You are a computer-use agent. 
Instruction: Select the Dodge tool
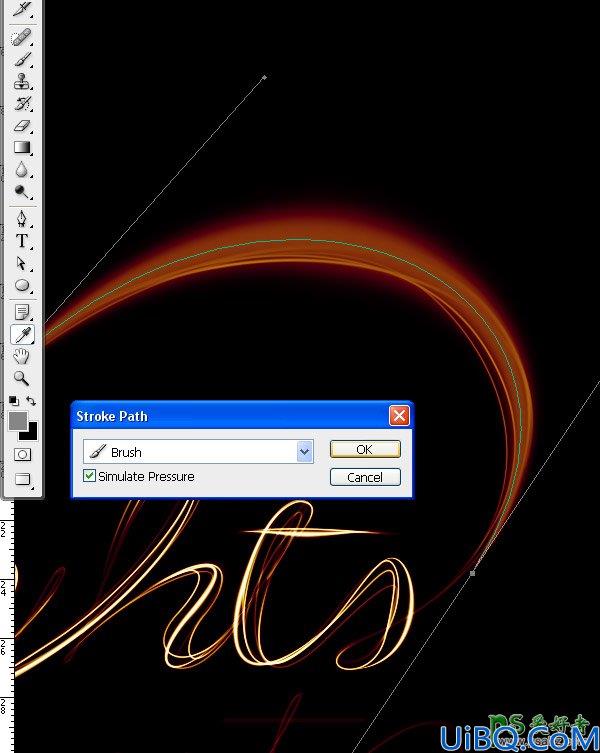[x=22, y=192]
